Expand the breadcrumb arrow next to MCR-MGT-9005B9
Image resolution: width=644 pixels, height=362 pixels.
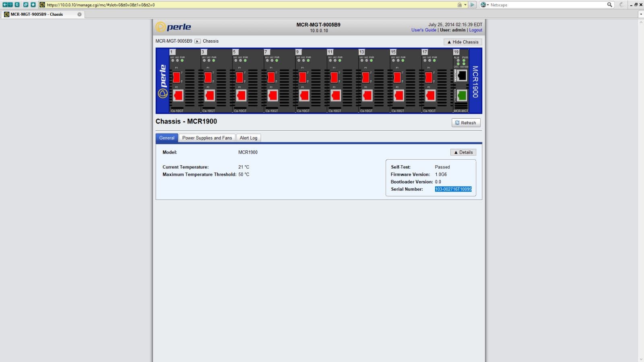(197, 41)
